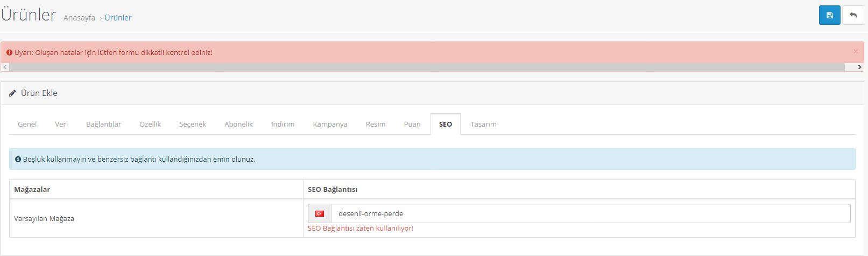
Task: Click the SEO keyword field with desenli-orme-perde
Action: pos(591,213)
